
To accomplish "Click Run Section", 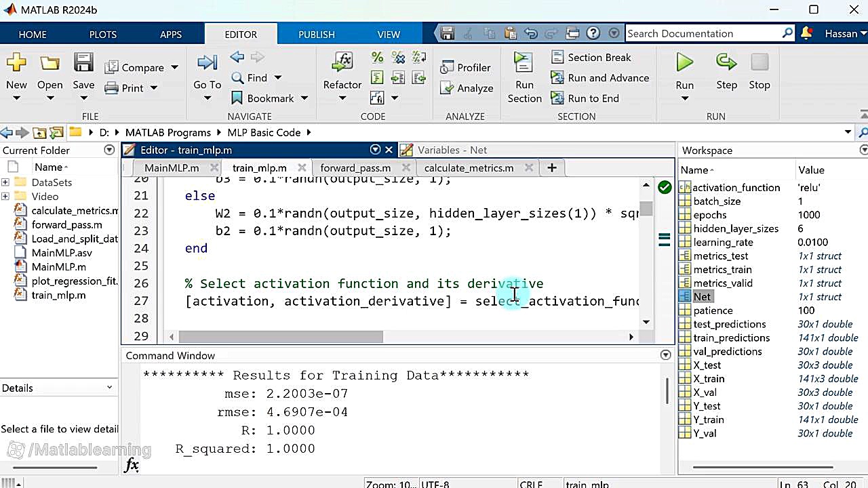I will click(x=524, y=78).
